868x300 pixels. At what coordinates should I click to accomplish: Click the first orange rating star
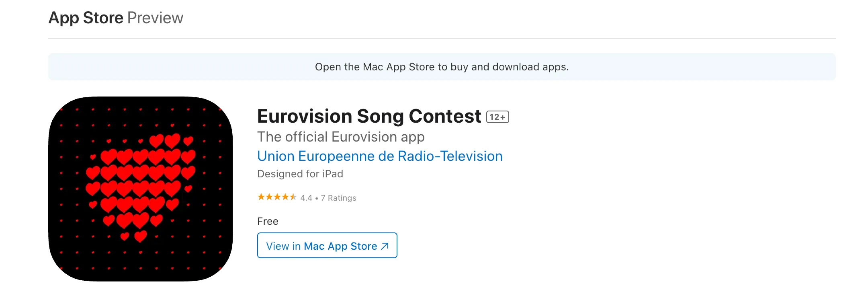tap(261, 197)
